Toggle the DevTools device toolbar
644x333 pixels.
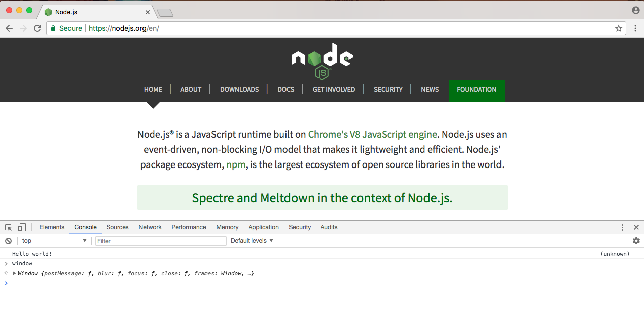point(22,227)
